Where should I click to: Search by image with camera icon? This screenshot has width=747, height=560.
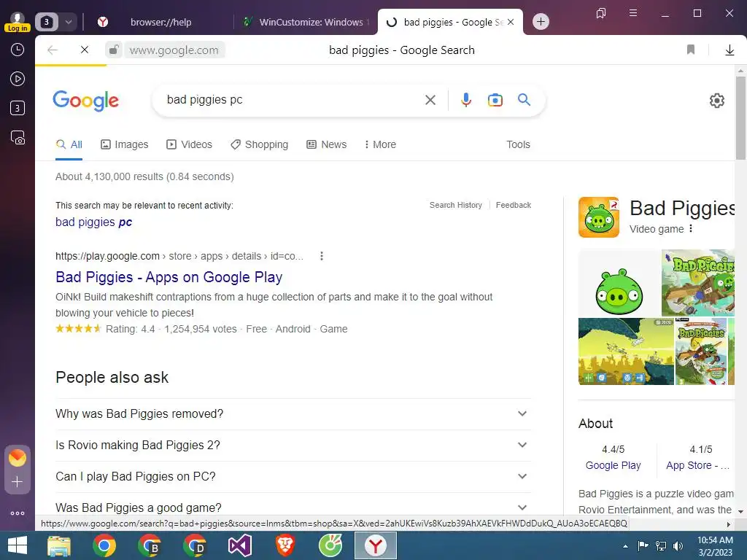tap(495, 100)
